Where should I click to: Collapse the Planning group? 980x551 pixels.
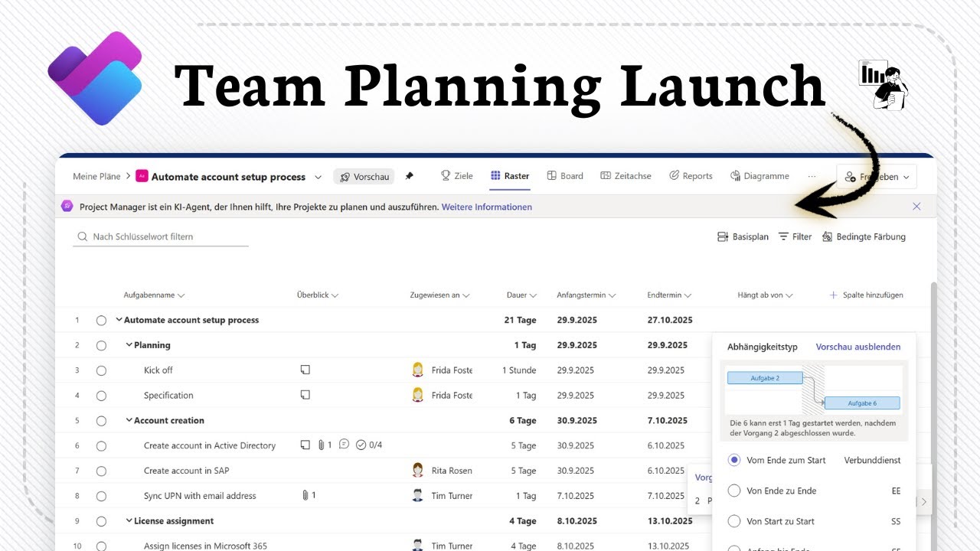129,346
